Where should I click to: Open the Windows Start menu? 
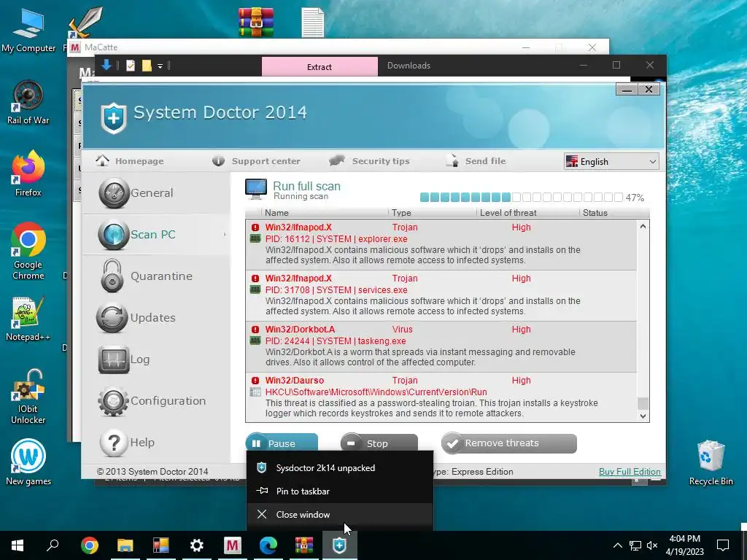18,545
